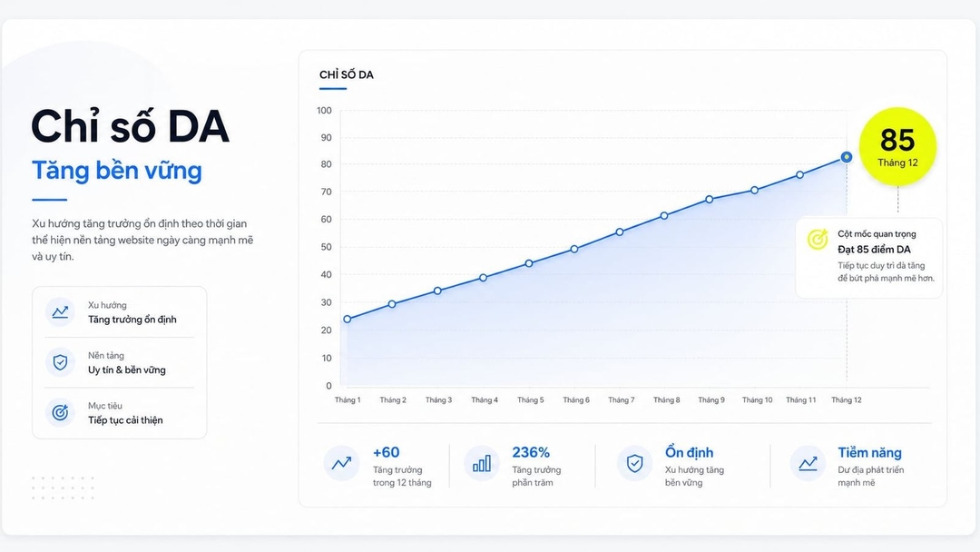This screenshot has width=980, height=552.
Task: Click the Tháng 10 data point on the chart
Action: click(754, 190)
